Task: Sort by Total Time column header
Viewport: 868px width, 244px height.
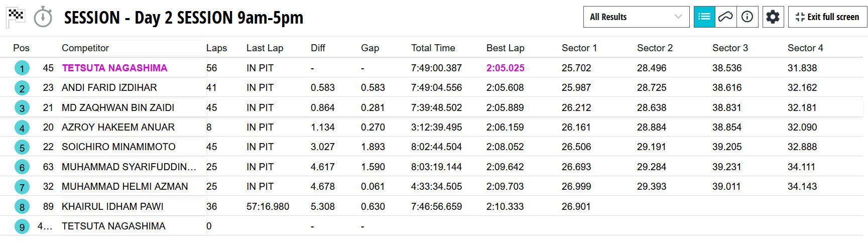Action: point(433,48)
